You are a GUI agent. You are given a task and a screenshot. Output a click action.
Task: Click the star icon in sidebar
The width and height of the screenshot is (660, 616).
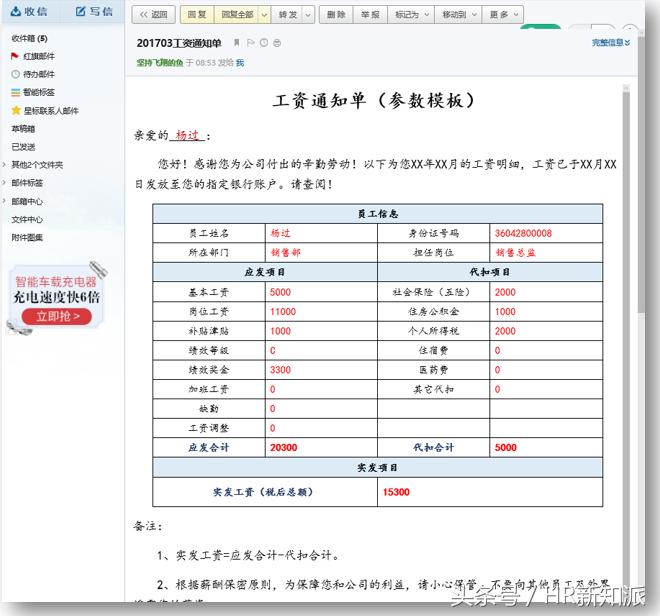tap(16, 110)
